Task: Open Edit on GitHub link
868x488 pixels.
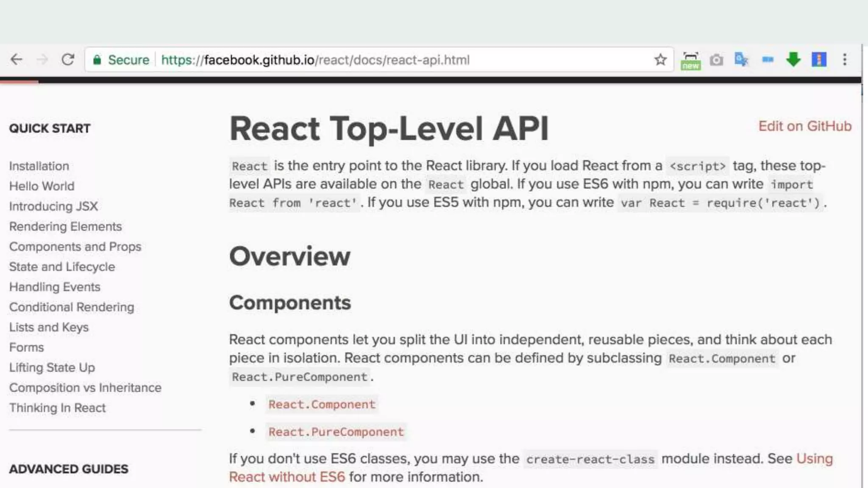Action: pos(804,126)
